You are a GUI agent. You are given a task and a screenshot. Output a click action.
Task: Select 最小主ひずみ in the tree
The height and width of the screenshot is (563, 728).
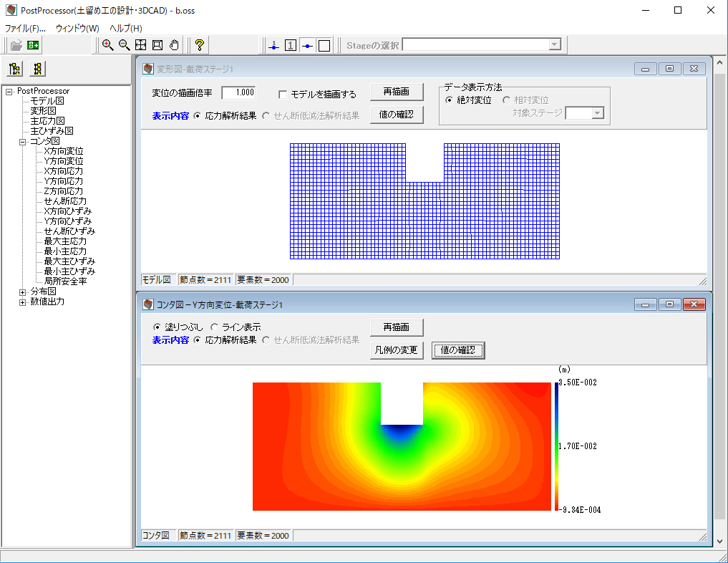(69, 271)
